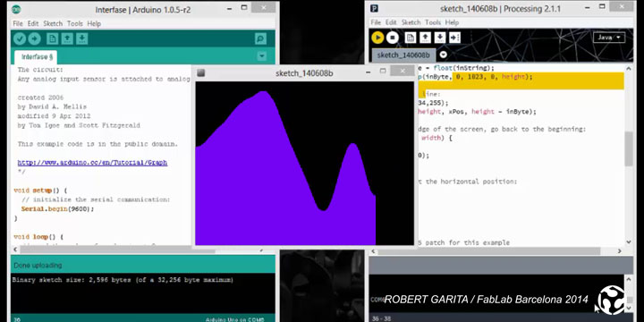Click 'This example code is in the public domain.'
Screen dimensions: 644x322
(x=97, y=144)
